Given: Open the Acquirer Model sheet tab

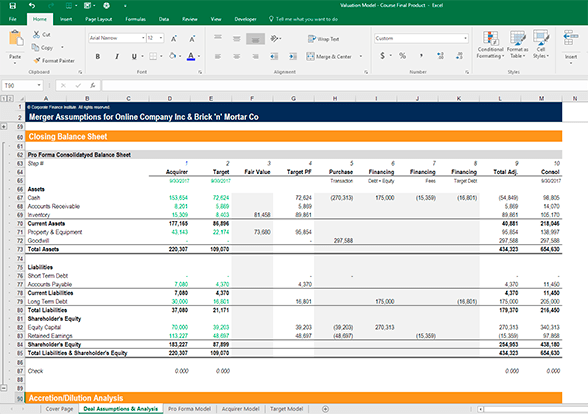Looking at the screenshot, I should pyautogui.click(x=240, y=409).
